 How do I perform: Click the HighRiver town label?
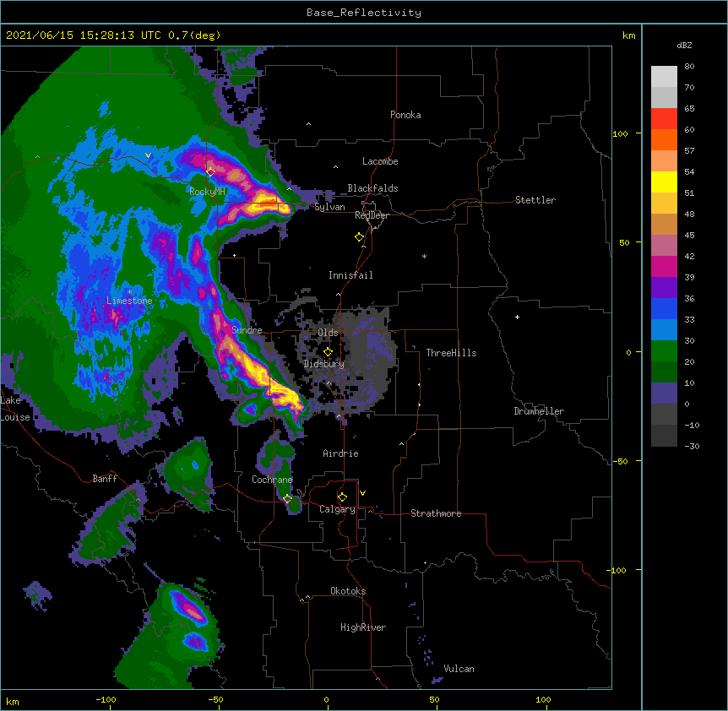click(363, 627)
